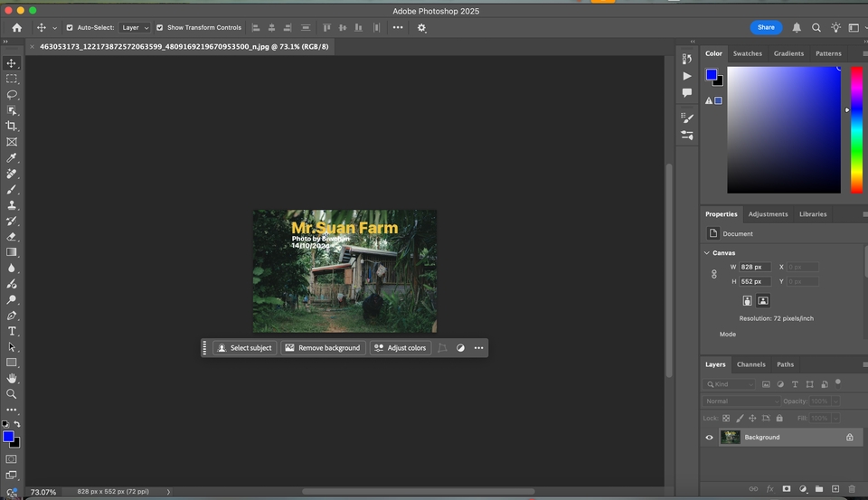The height and width of the screenshot is (500, 868).
Task: Pick the Eyedropper tool
Action: [12, 157]
